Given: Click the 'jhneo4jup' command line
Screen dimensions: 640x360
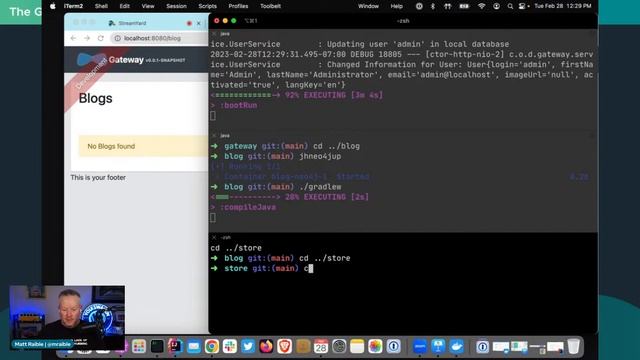Looking at the screenshot, I should pos(276,156).
